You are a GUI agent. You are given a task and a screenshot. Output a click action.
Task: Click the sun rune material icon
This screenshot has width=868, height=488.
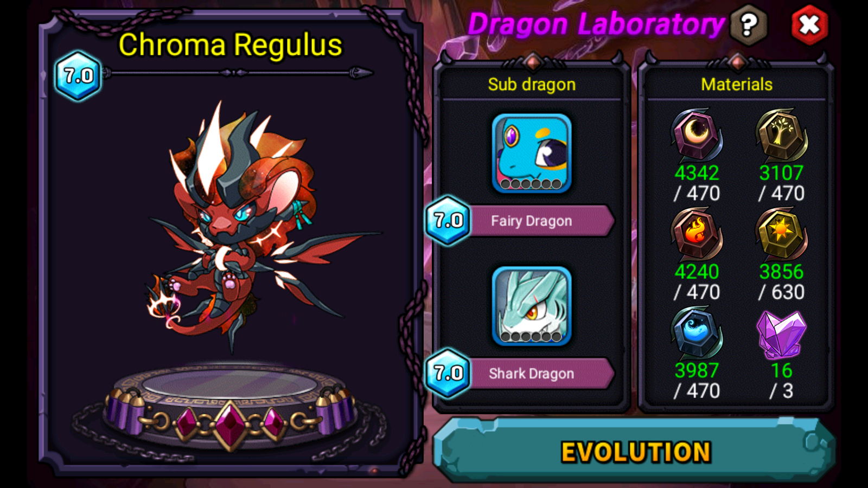[x=781, y=233]
